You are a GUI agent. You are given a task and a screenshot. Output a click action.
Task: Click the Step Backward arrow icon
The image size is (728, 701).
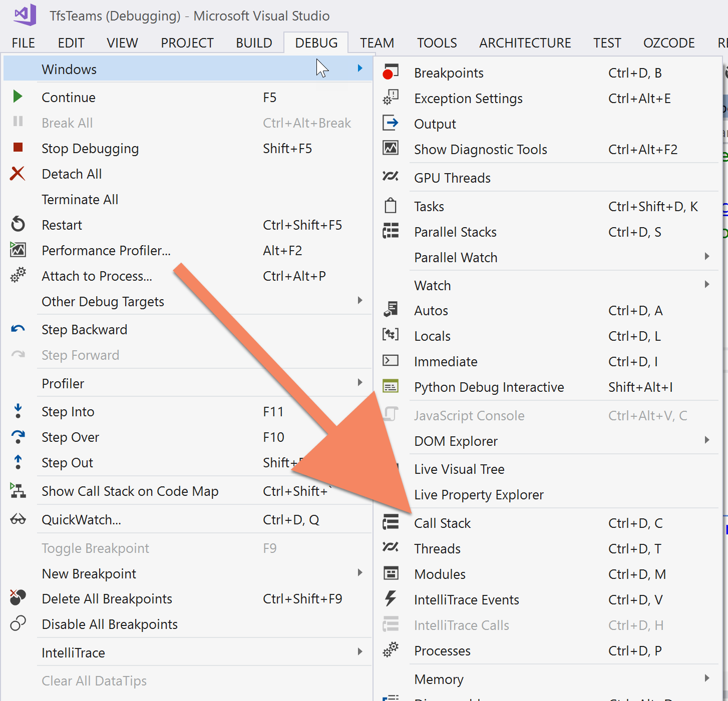coord(18,329)
